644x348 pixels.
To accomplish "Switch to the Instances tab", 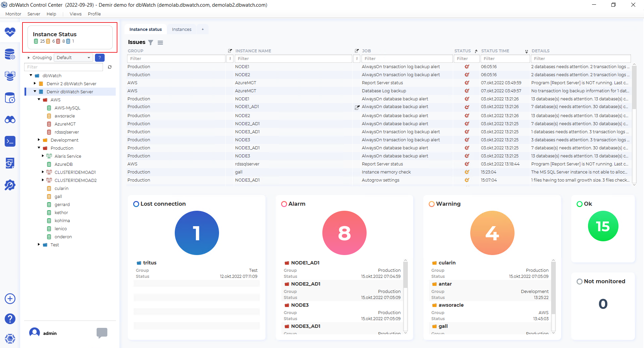I will click(182, 30).
